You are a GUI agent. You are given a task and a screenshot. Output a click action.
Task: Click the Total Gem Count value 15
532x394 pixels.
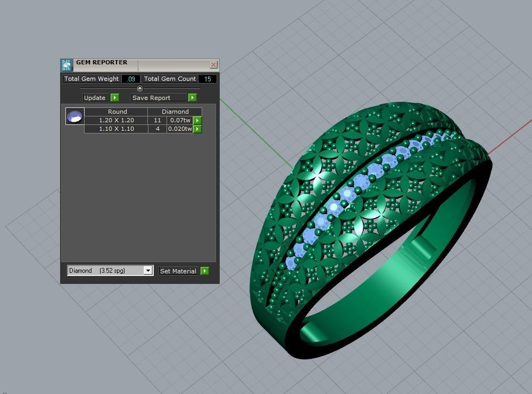tap(207, 79)
